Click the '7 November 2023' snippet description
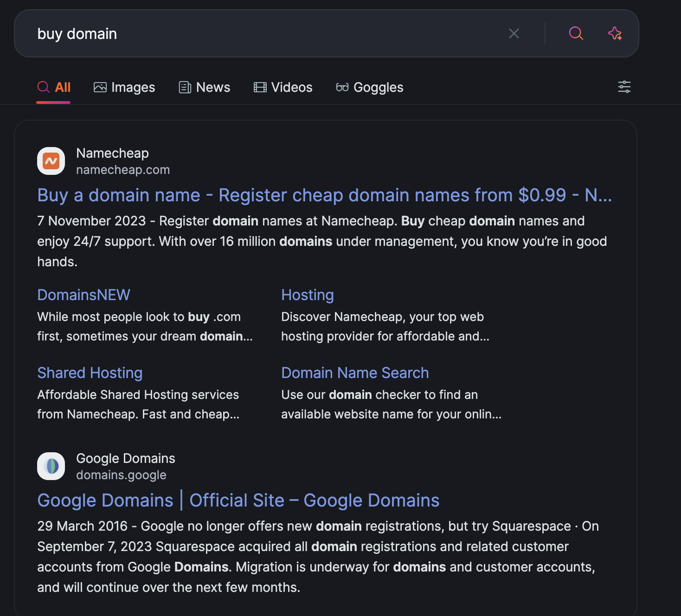Screen dimensions: 681x616 (x=322, y=241)
